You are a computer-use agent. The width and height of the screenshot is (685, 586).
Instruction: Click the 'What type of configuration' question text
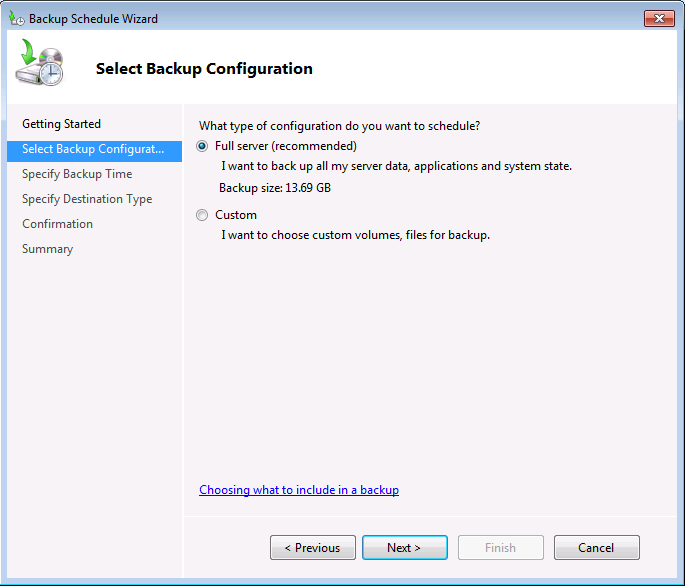click(339, 125)
